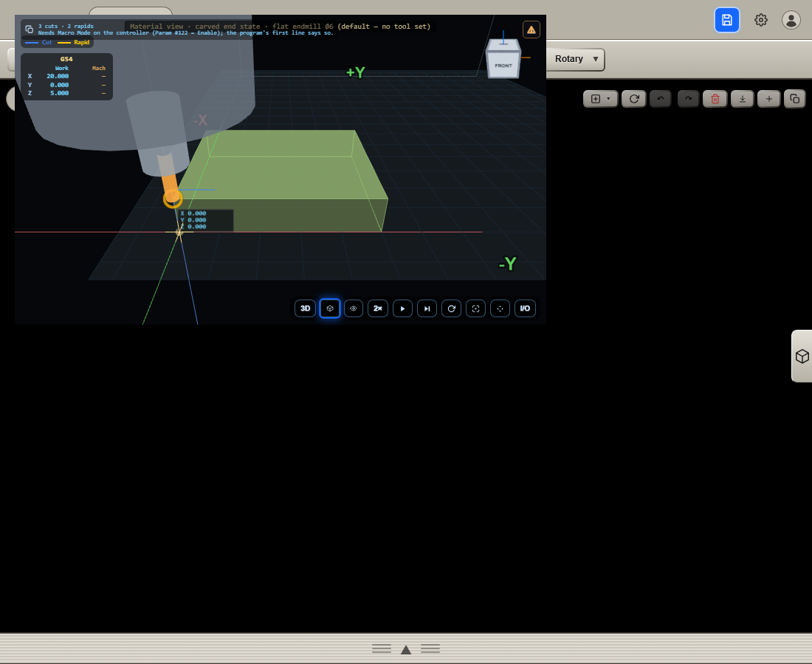Open the Rotary dropdown
Image resolution: width=812 pixels, height=664 pixels.
point(576,59)
